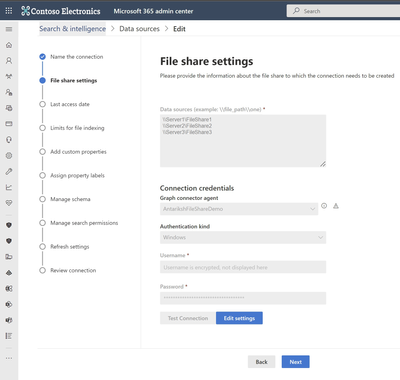Click the Password input field
400x380 pixels.
[243, 298]
